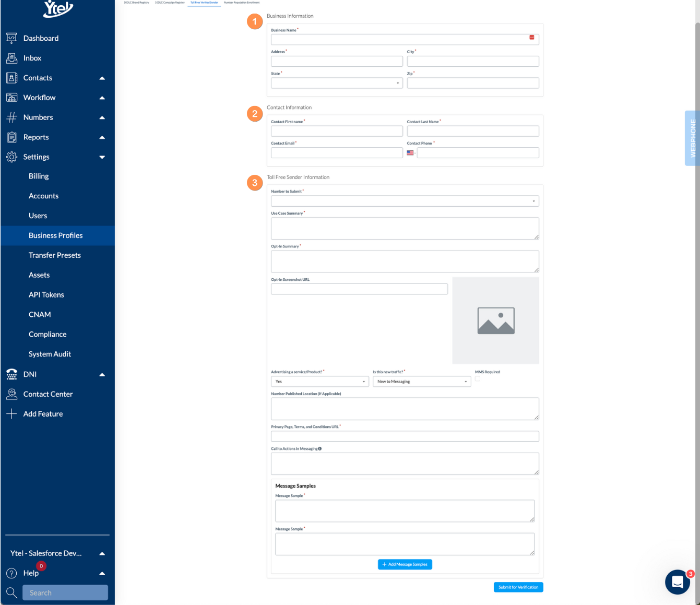
Task: Switch to 10DLC Brand Registry tab
Action: [136, 3]
